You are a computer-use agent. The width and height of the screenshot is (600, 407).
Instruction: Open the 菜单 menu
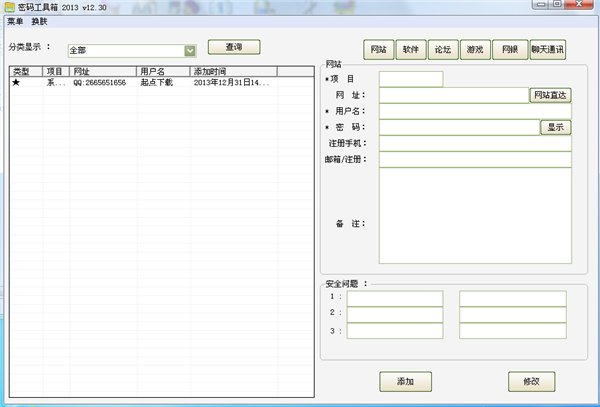pos(15,22)
